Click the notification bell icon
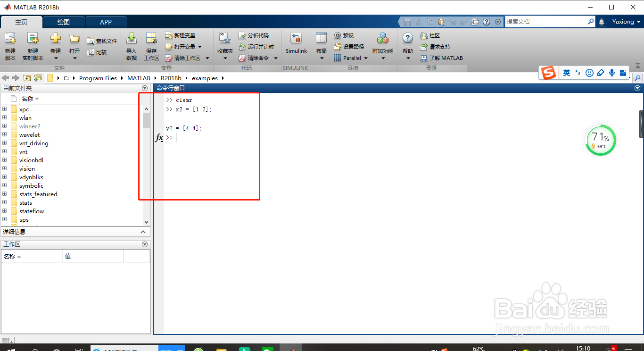Screen dimensions: 644x351 pyautogui.click(x=602, y=22)
